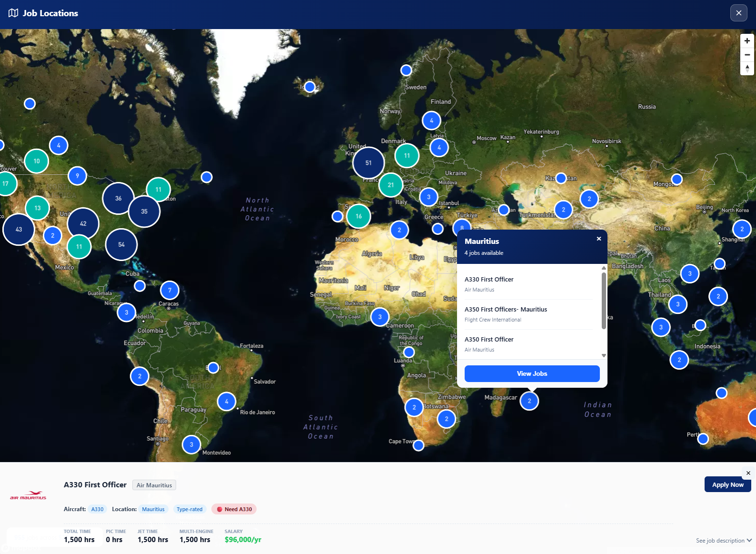
Task: Click the 54 jobs cluster marker
Action: pos(121,244)
